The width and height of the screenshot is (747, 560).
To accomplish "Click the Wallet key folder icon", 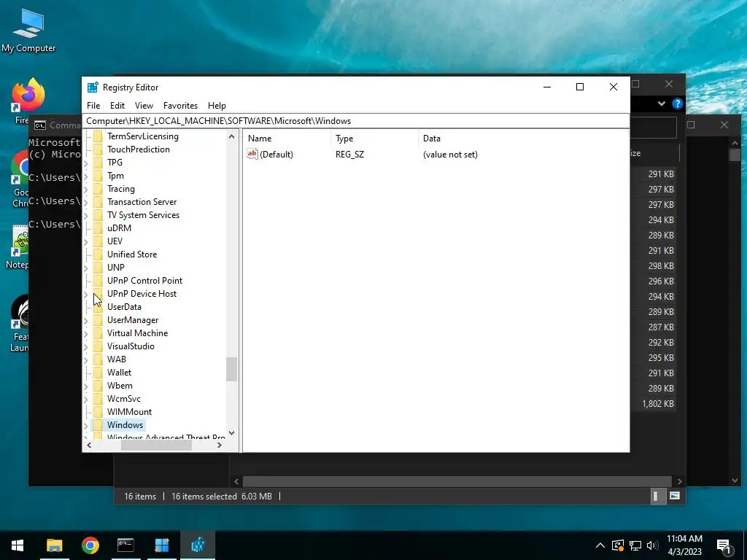I will (x=98, y=373).
